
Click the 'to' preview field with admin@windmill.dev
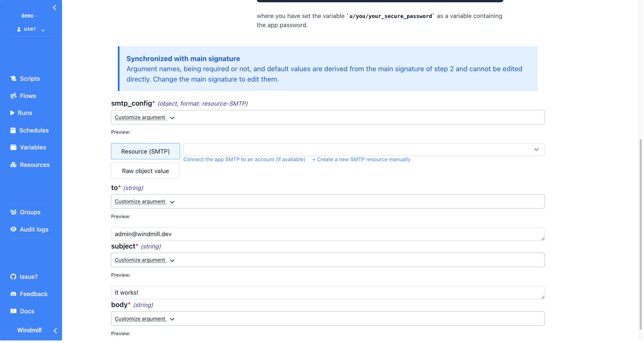327,234
